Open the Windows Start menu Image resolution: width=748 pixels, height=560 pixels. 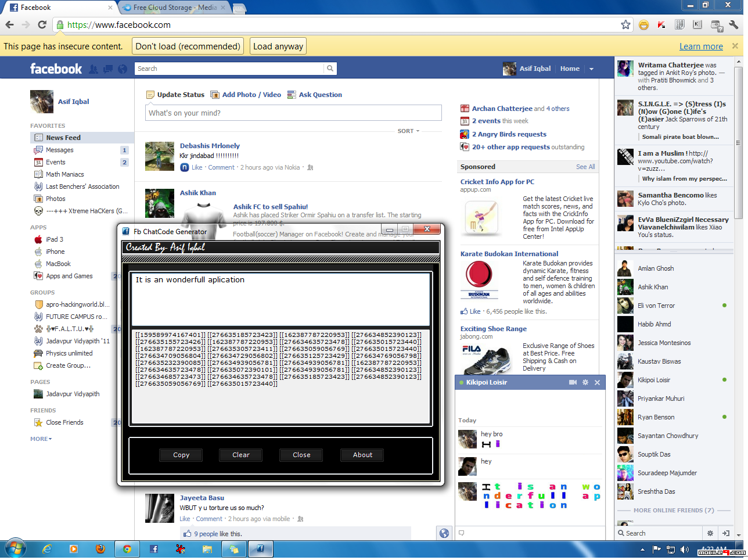pyautogui.click(x=15, y=549)
